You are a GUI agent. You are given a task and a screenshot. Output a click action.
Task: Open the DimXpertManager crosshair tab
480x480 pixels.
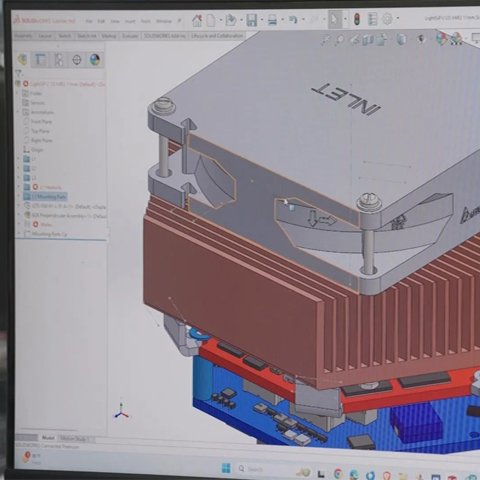(x=77, y=60)
